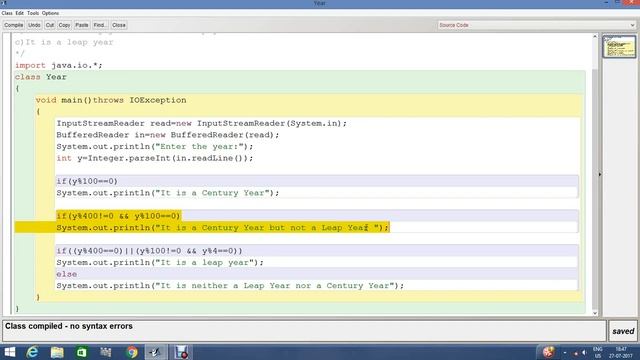Click the 'saved' status indicator
Screen dimensions: 640x360
[623, 331]
